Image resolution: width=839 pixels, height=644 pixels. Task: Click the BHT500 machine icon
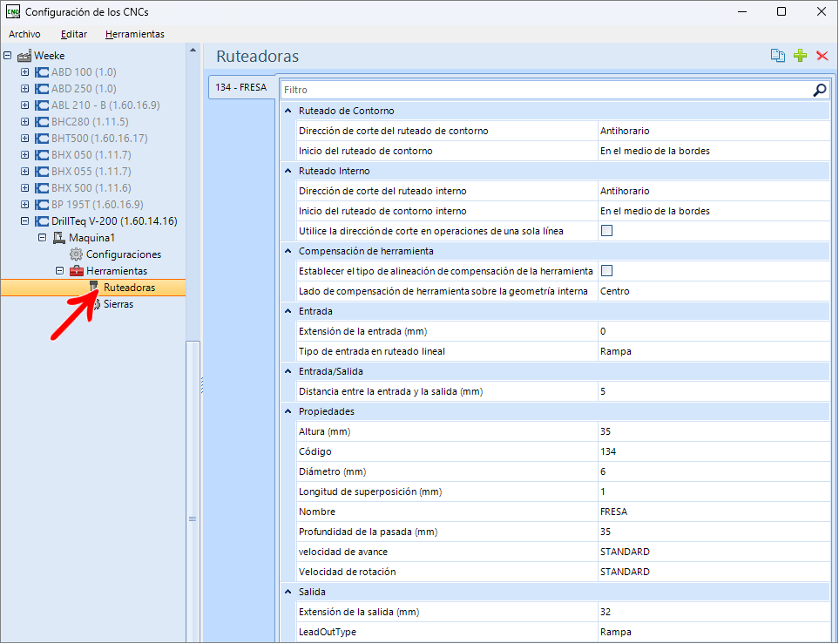click(x=42, y=139)
